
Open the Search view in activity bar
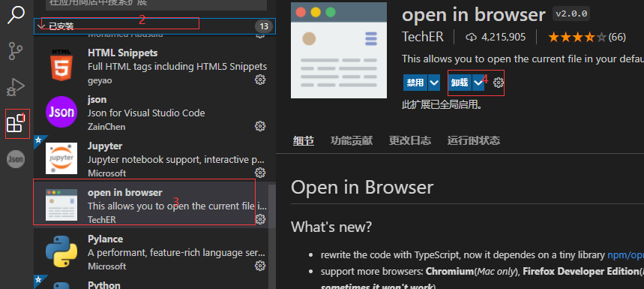coord(16,15)
